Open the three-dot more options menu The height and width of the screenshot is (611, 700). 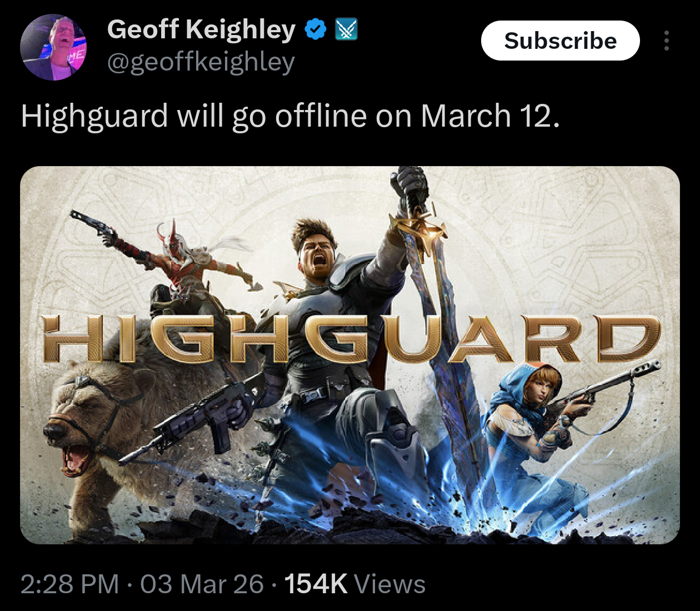[666, 41]
